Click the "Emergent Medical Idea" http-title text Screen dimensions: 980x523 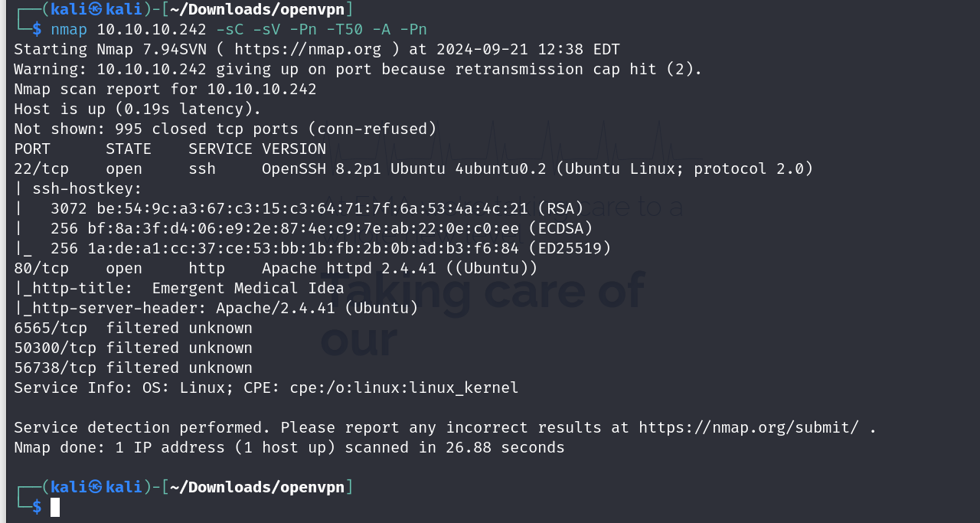[248, 288]
